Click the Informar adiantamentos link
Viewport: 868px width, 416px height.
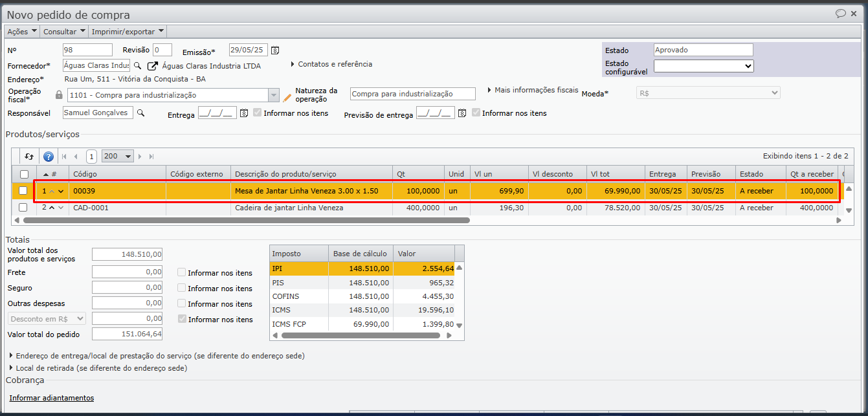tap(51, 398)
